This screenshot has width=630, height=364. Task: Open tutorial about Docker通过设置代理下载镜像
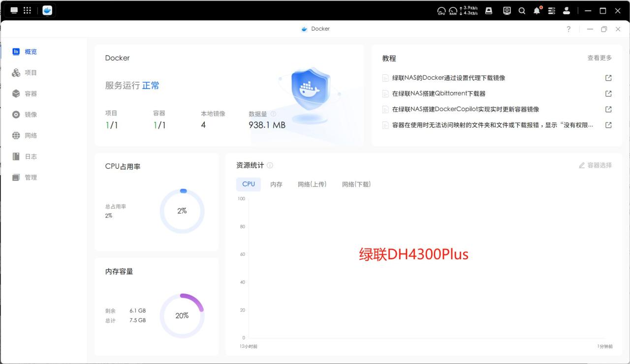tap(448, 78)
